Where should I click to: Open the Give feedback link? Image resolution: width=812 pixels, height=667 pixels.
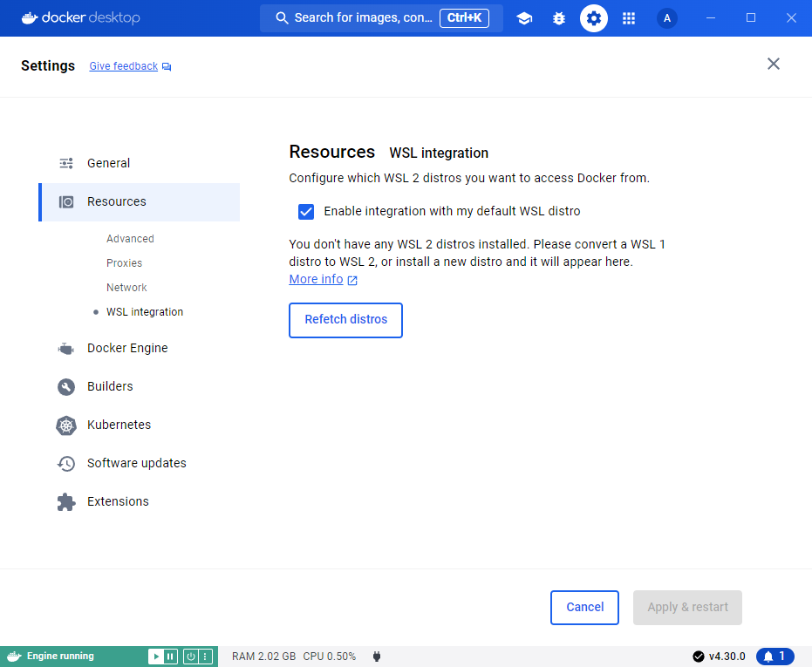point(123,66)
